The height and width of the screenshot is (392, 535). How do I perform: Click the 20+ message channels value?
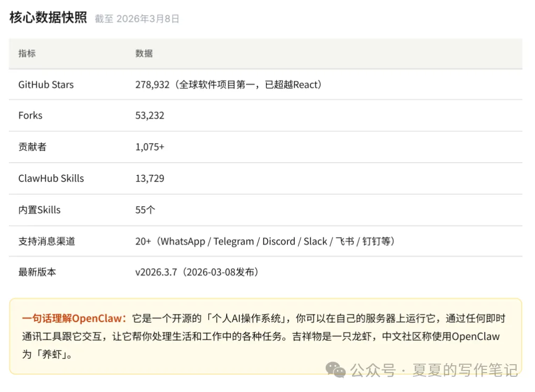pos(265,241)
